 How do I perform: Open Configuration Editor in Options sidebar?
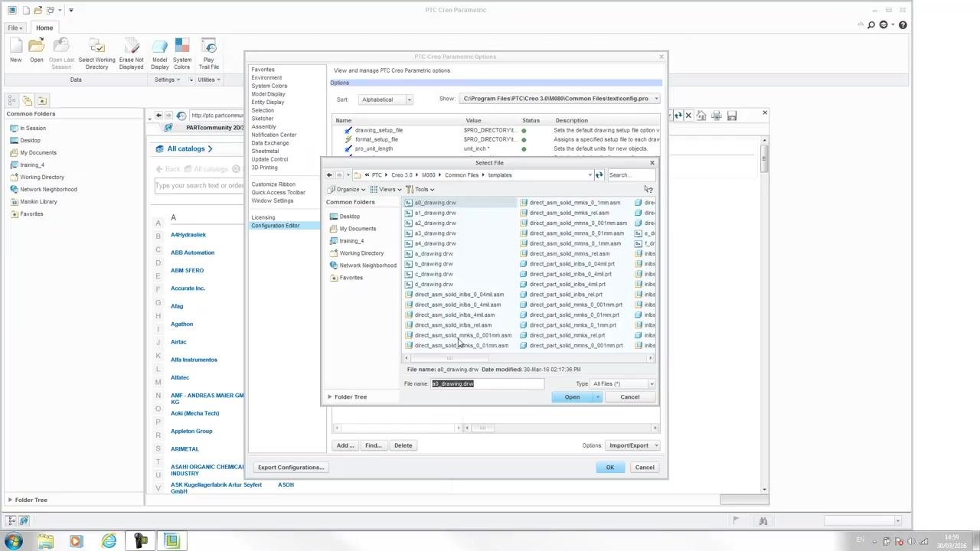pyautogui.click(x=276, y=226)
